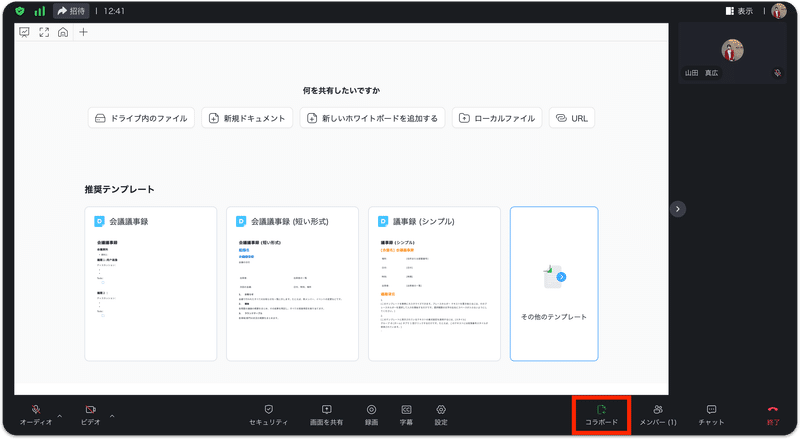Turn on camera via ビデオ
The image size is (800, 439).
[x=90, y=415]
